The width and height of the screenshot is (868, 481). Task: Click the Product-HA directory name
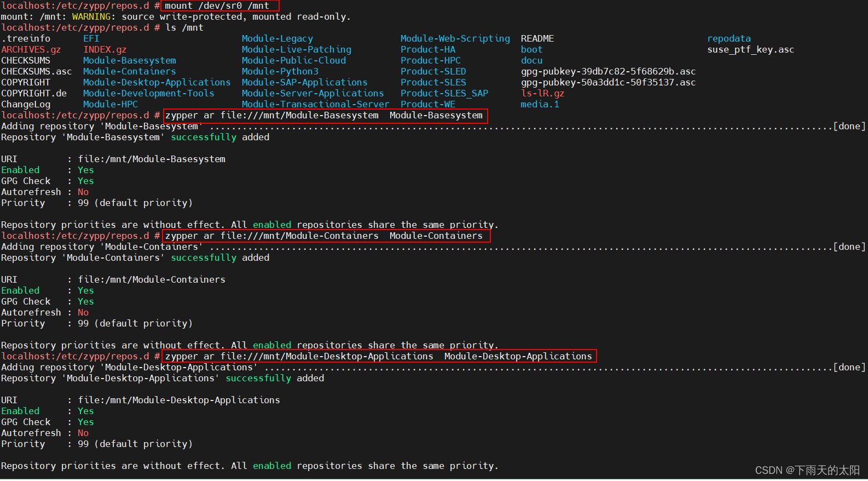click(x=428, y=49)
